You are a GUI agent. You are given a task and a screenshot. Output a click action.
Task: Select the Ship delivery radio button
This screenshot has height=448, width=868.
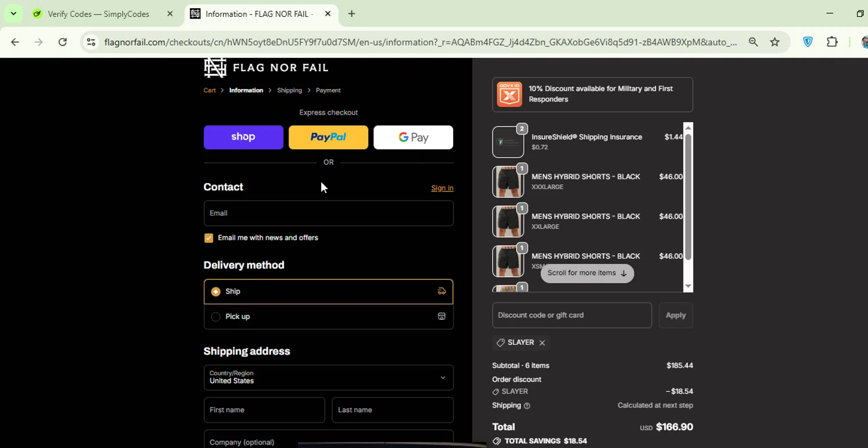tap(216, 292)
